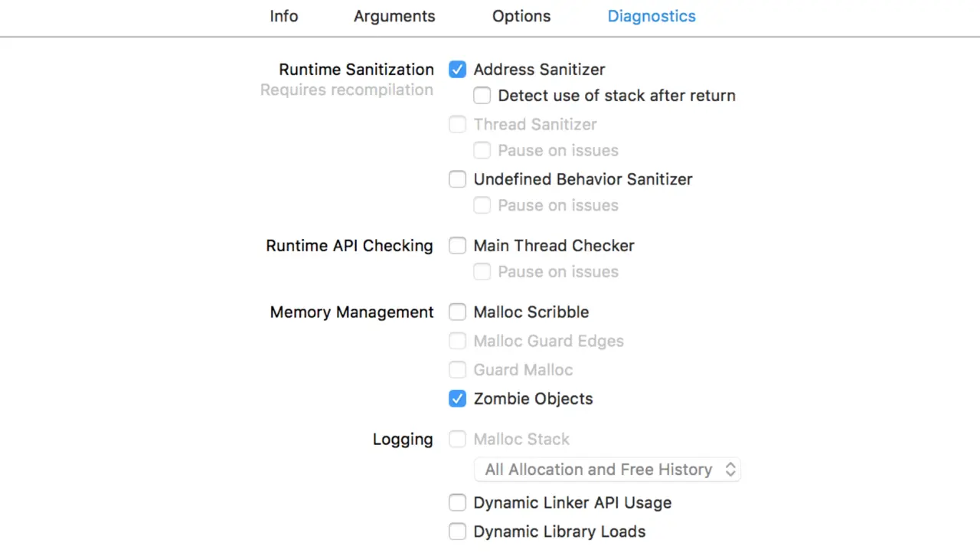Viewport: 980px width, 553px height.
Task: Open All Allocation and Free History dropdown
Action: coord(608,470)
